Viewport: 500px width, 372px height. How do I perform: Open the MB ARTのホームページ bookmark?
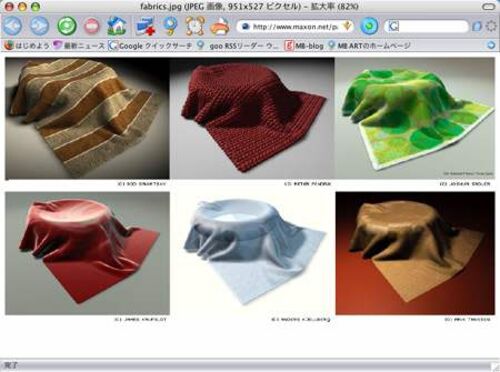pyautogui.click(x=369, y=46)
